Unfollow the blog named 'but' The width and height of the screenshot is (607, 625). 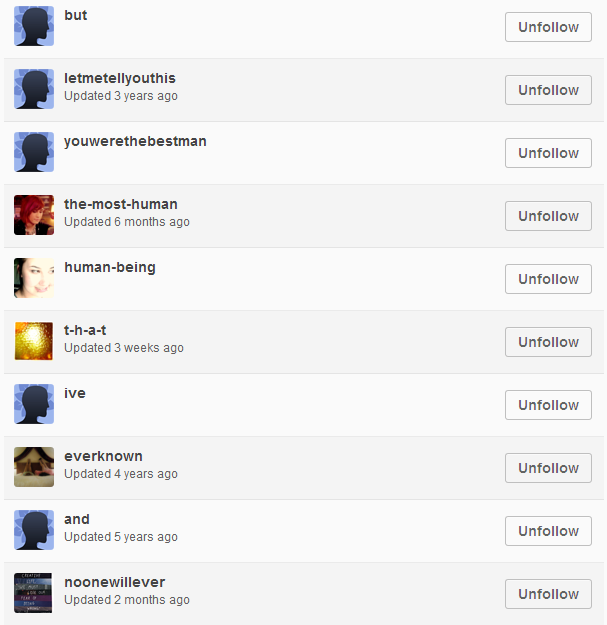click(548, 27)
